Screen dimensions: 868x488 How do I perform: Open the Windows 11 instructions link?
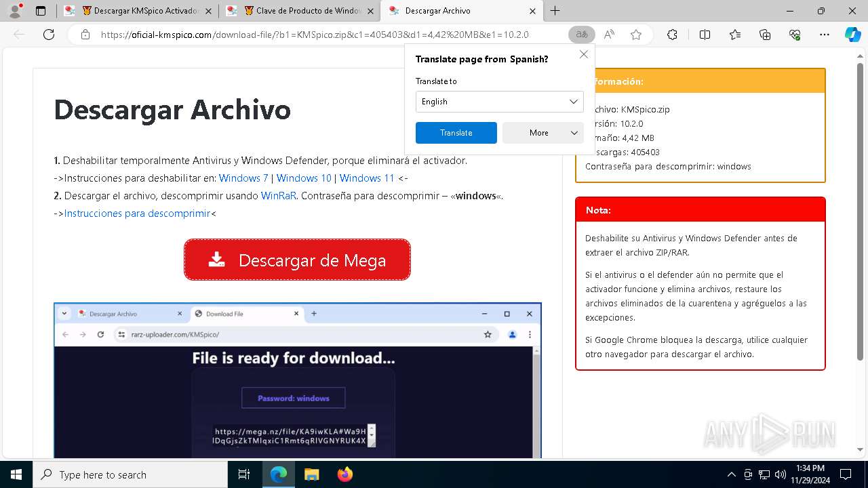pos(367,178)
